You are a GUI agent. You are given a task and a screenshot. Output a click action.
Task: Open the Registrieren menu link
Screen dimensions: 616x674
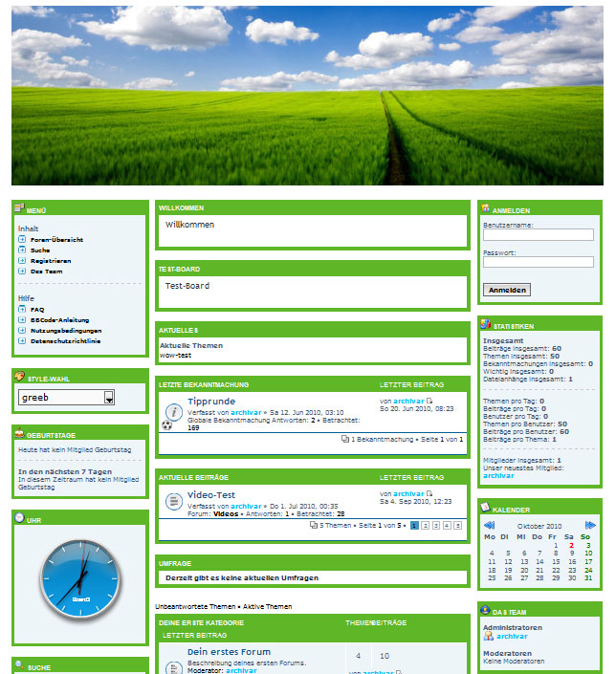coord(50,260)
